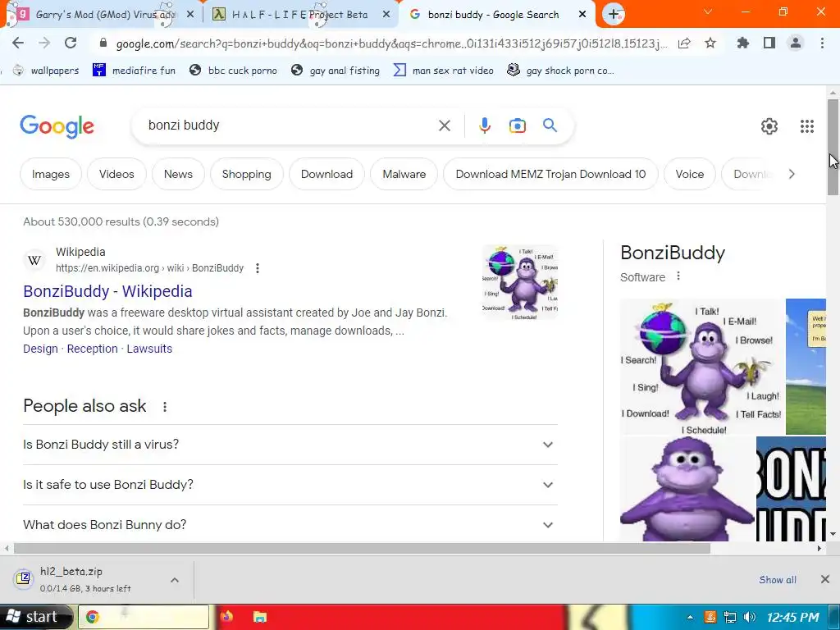Click the browser forward arrow
Image resolution: width=840 pixels, height=630 pixels.
[x=44, y=43]
